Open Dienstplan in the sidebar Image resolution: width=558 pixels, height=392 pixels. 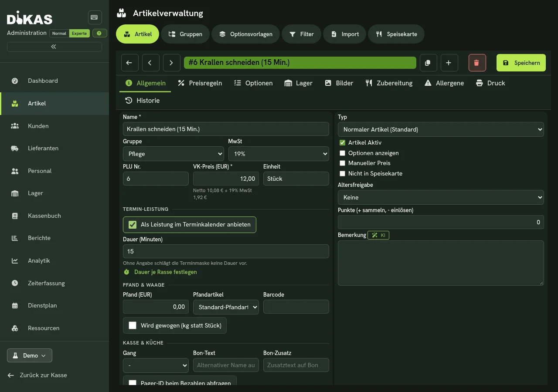[54, 305]
